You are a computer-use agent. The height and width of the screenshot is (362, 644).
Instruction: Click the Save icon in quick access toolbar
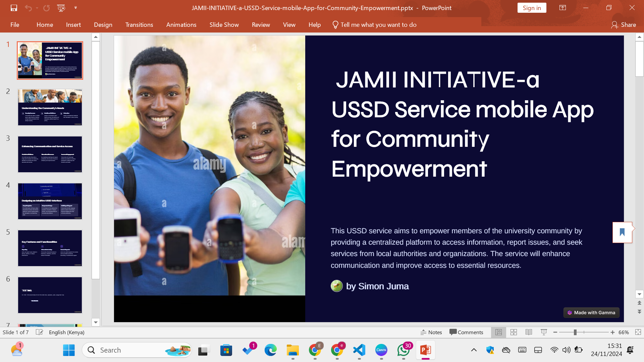(x=14, y=8)
